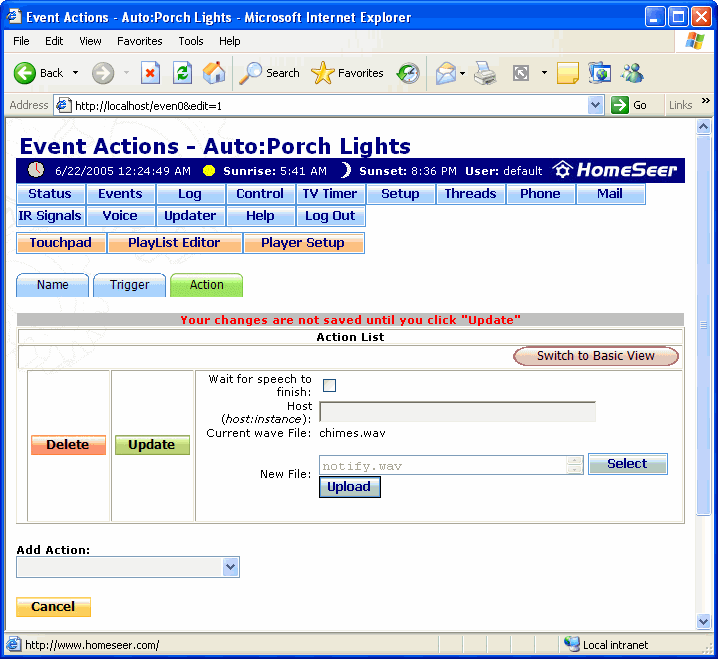Screen dimensions: 718x659
Task: Click the New File stepper up arrow
Action: [x=574, y=460]
